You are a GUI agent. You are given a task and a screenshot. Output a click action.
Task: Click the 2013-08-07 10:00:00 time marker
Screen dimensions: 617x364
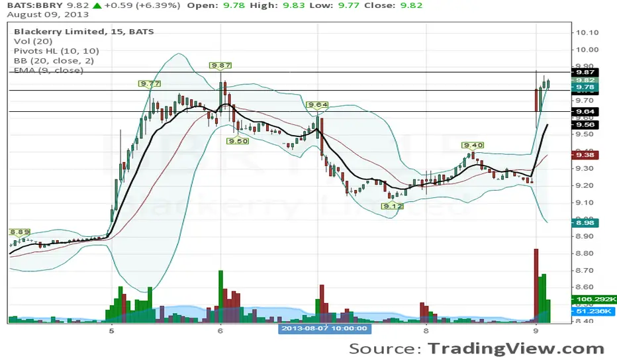[x=324, y=328]
